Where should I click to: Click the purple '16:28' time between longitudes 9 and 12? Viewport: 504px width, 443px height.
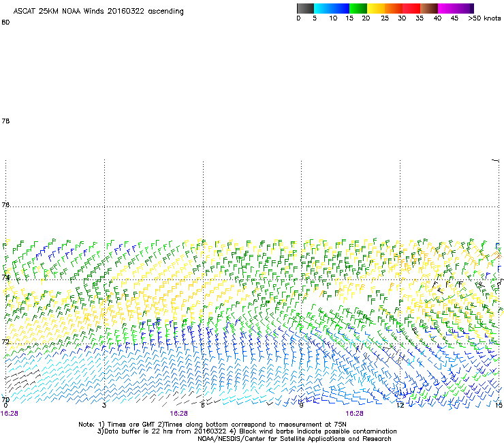tap(355, 414)
